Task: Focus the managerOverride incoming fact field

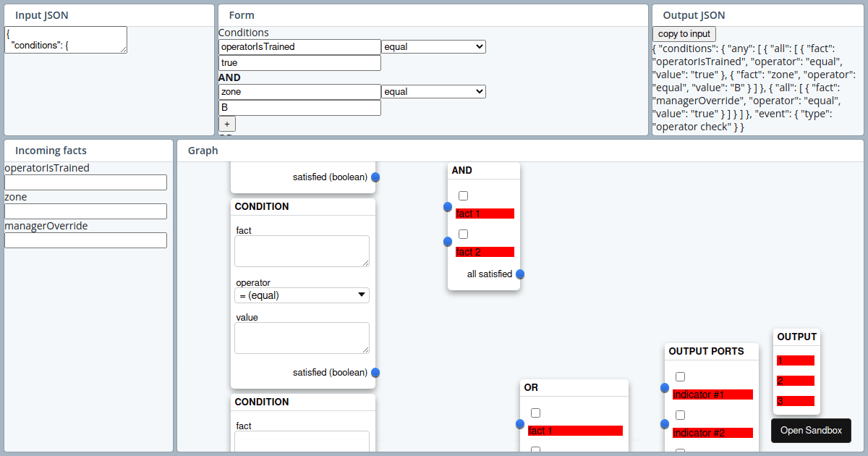Action: click(x=85, y=240)
